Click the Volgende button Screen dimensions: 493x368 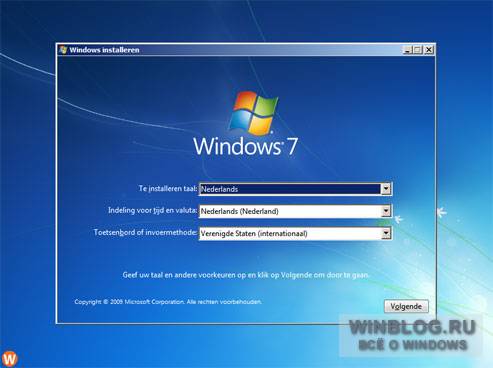coord(406,306)
